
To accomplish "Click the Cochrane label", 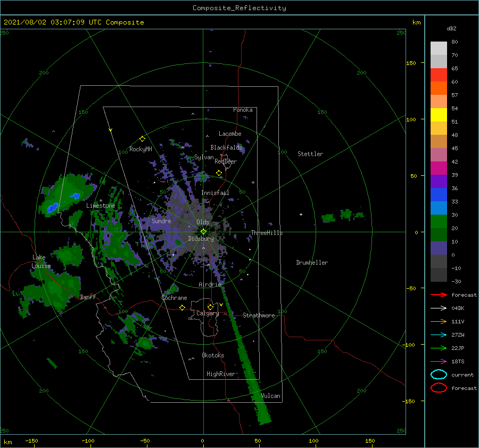I will point(174,298).
